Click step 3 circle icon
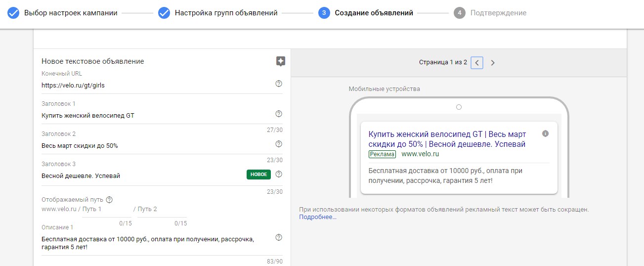Viewport: 644px width, 266px height. pos(324,13)
